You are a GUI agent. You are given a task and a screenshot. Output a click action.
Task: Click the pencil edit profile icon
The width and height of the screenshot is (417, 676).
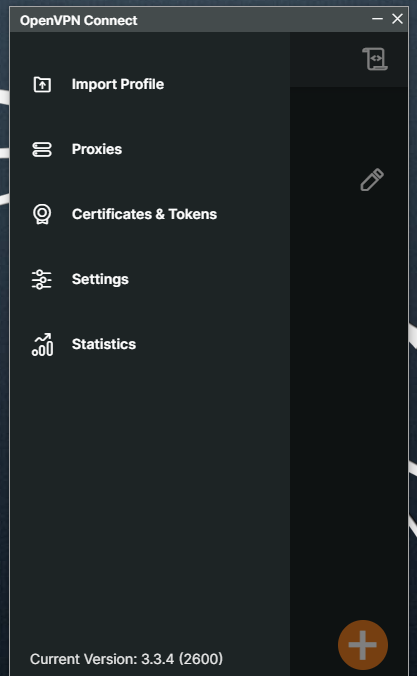[x=372, y=180]
